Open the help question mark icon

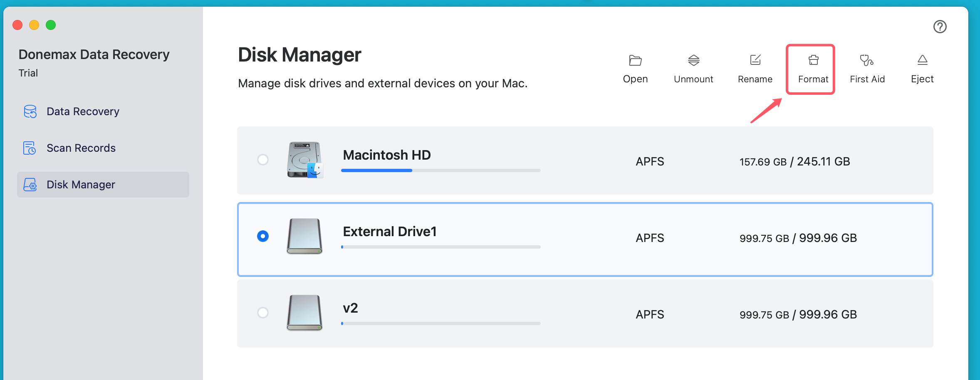tap(940, 27)
